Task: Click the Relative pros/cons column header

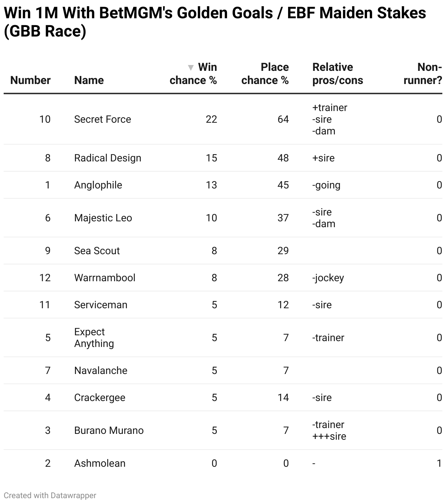Action: point(337,74)
